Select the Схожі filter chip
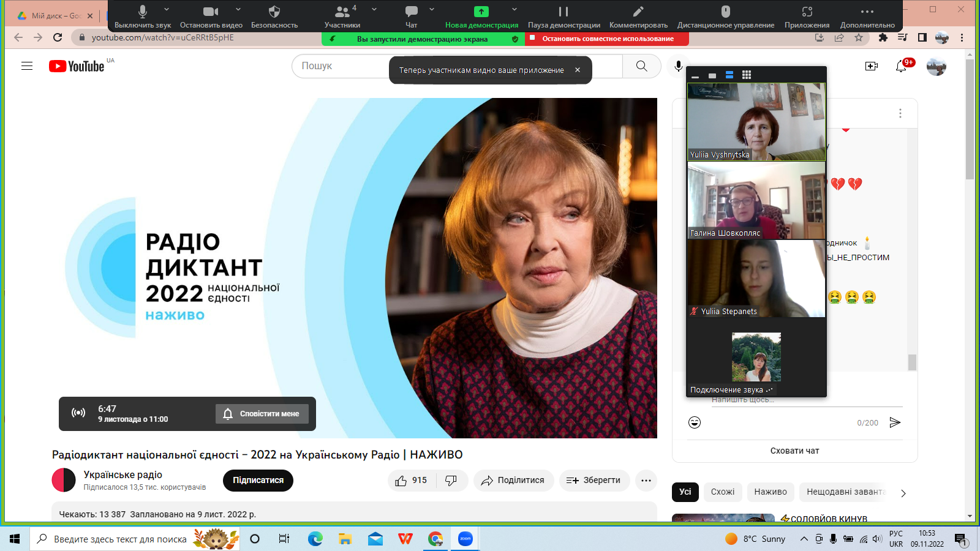This screenshot has height=551, width=980. click(x=723, y=492)
